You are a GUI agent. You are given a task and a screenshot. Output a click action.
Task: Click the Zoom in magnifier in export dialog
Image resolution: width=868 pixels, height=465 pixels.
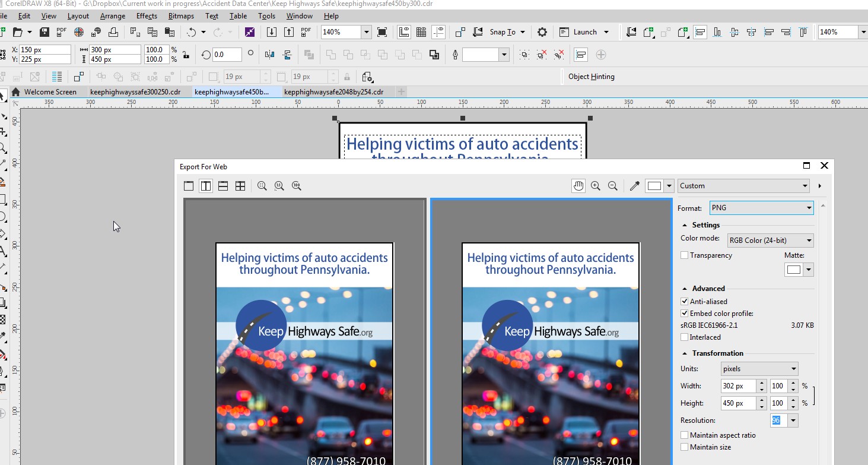(x=596, y=186)
